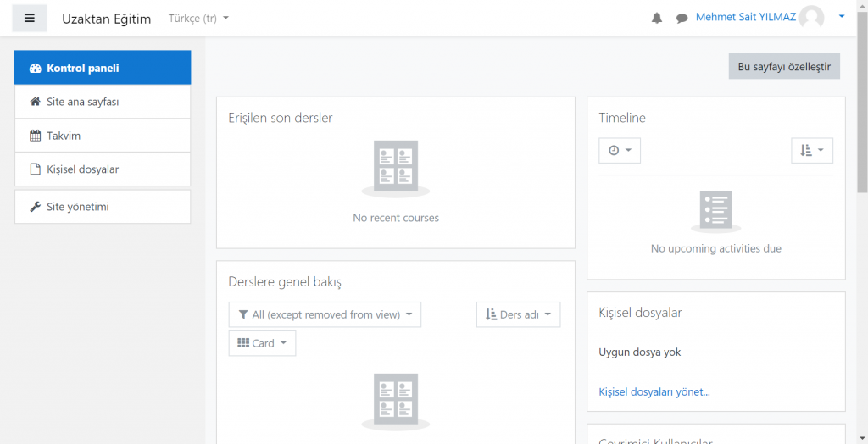The image size is (868, 444).
Task: Click the Kişisel dosyalar block heading
Action: coord(640,312)
